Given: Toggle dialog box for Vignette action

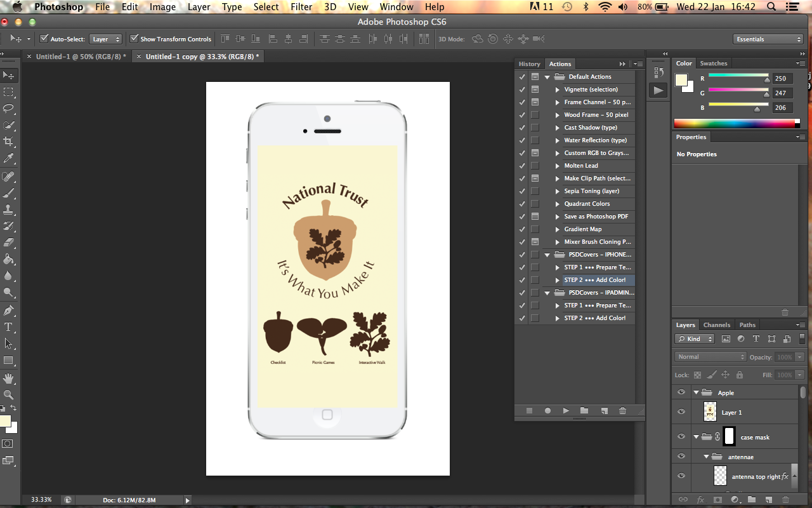Looking at the screenshot, I should point(535,90).
